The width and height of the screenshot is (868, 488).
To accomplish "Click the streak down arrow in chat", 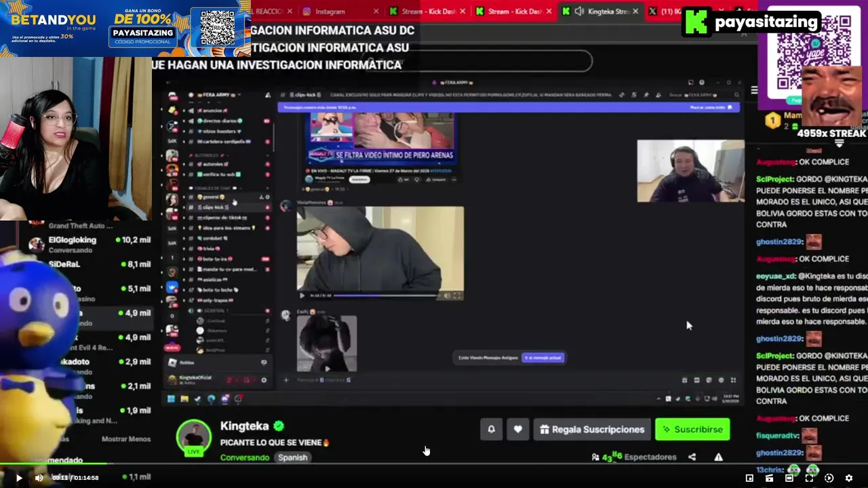I will click(840, 144).
